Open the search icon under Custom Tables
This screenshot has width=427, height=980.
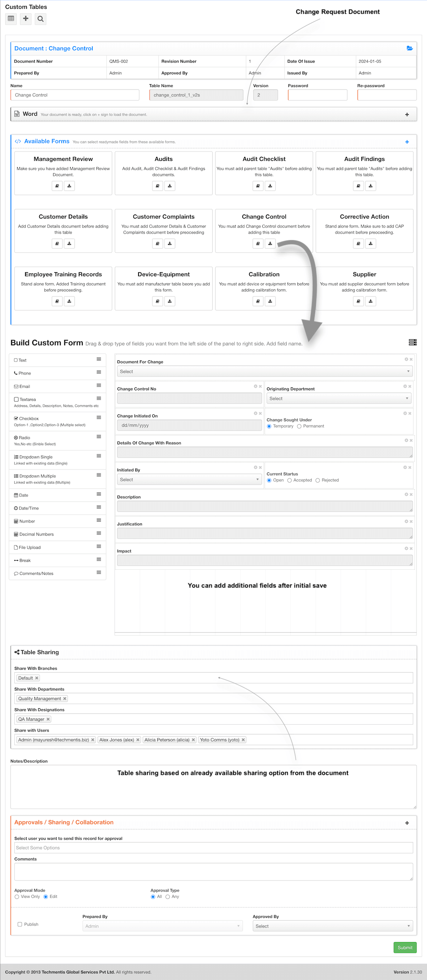click(40, 18)
